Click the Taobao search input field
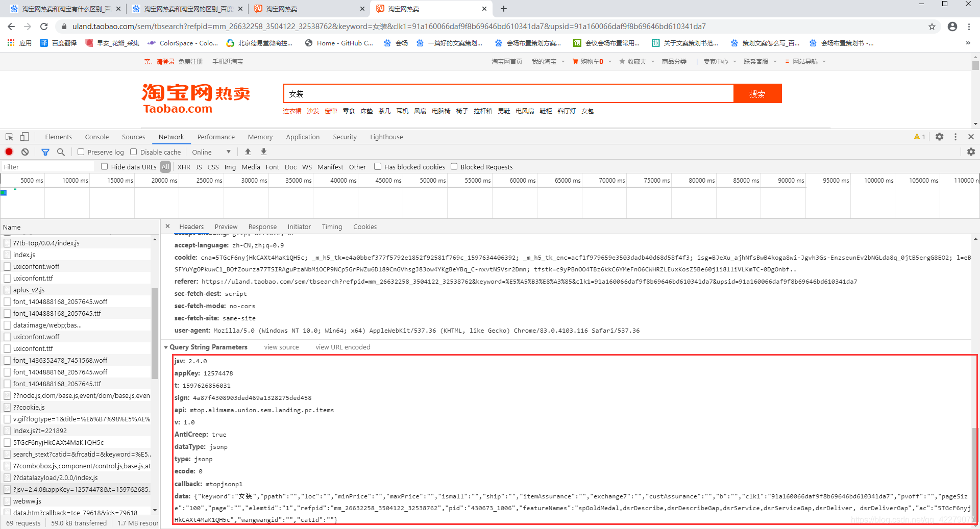 coord(508,93)
